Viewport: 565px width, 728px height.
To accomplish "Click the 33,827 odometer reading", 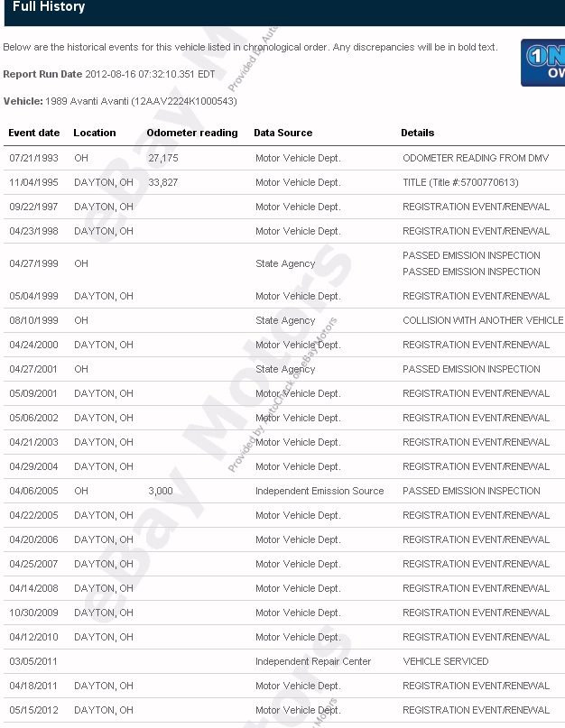I will coord(163,182).
